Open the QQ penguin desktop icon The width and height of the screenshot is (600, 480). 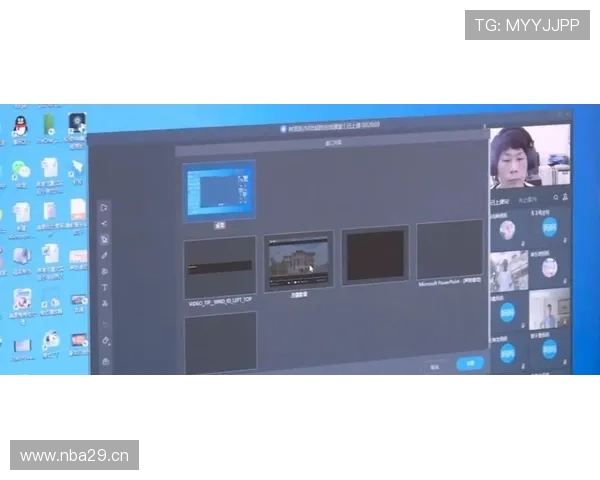pos(19,124)
